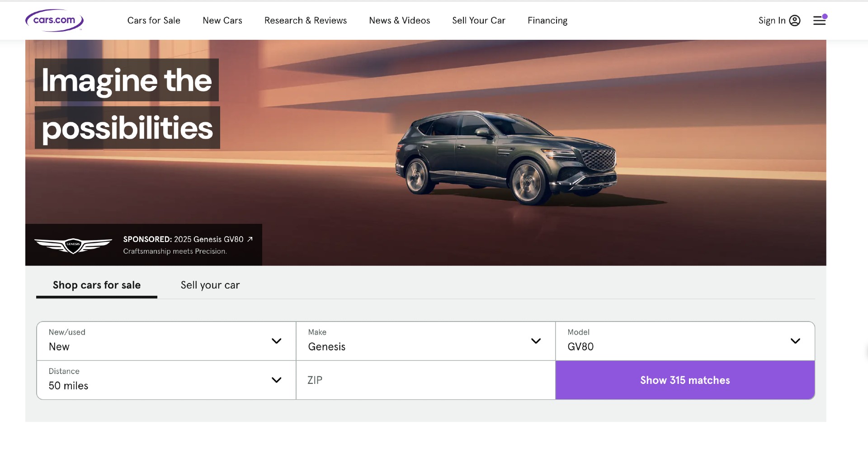
Task: Open New Cars menu
Action: [x=222, y=20]
